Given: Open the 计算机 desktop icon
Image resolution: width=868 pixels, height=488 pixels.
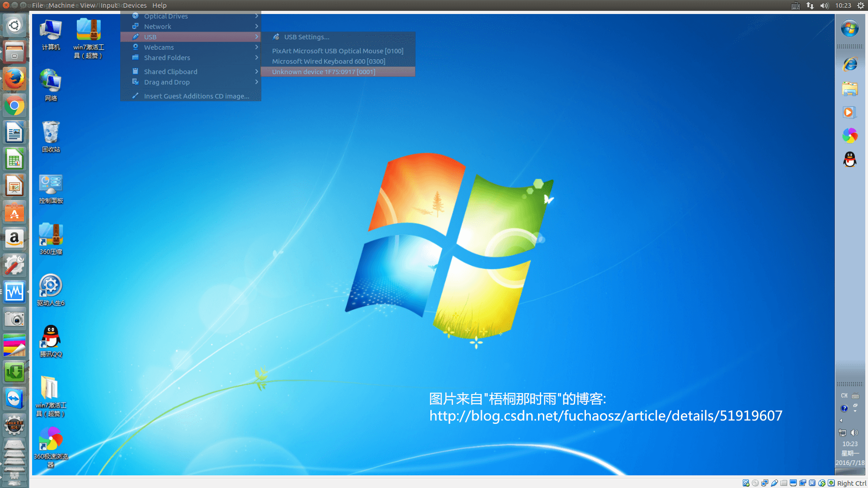Looking at the screenshot, I should [51, 34].
